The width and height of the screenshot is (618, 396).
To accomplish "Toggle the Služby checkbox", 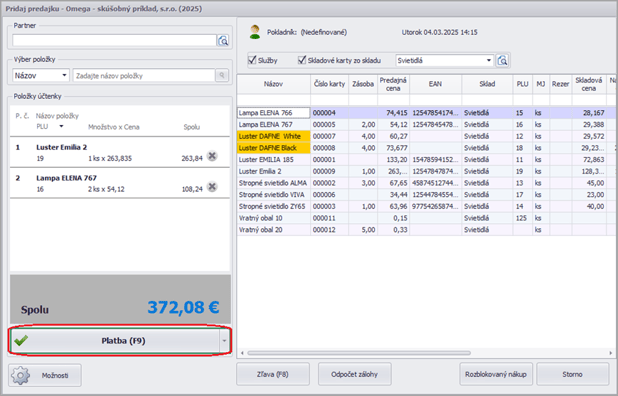I will tap(253, 60).
